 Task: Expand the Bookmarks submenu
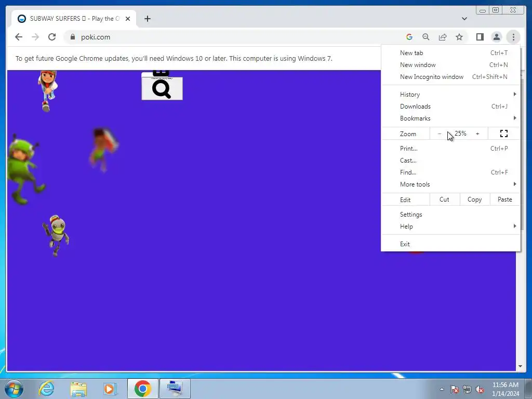(x=450, y=118)
